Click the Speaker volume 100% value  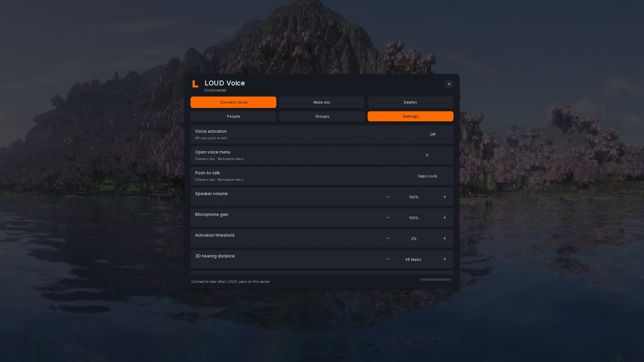click(x=414, y=197)
